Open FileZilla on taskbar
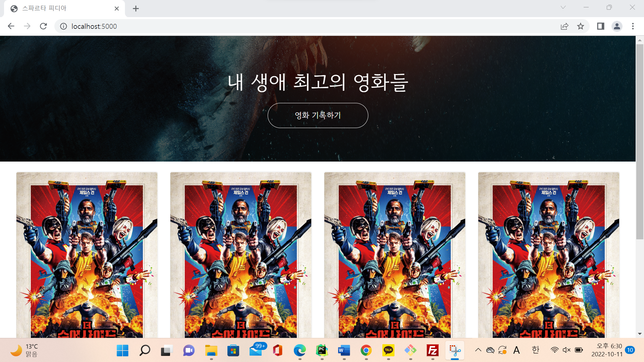 click(x=432, y=351)
